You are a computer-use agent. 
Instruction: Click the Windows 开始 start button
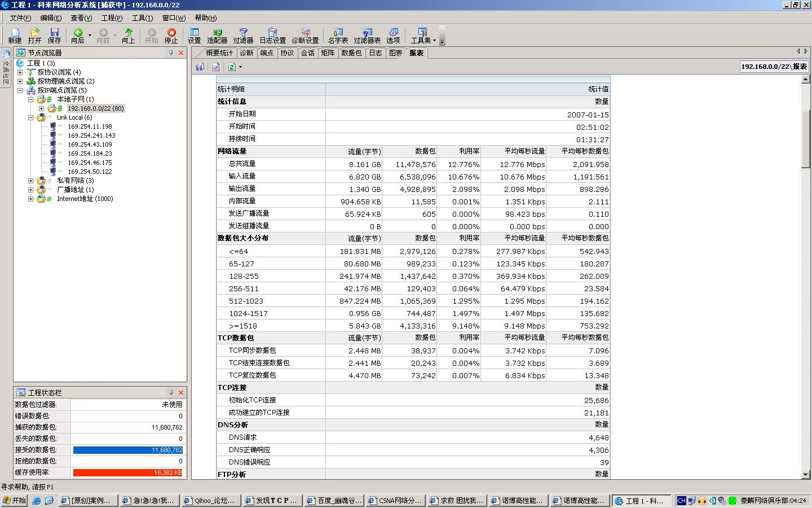(15, 501)
